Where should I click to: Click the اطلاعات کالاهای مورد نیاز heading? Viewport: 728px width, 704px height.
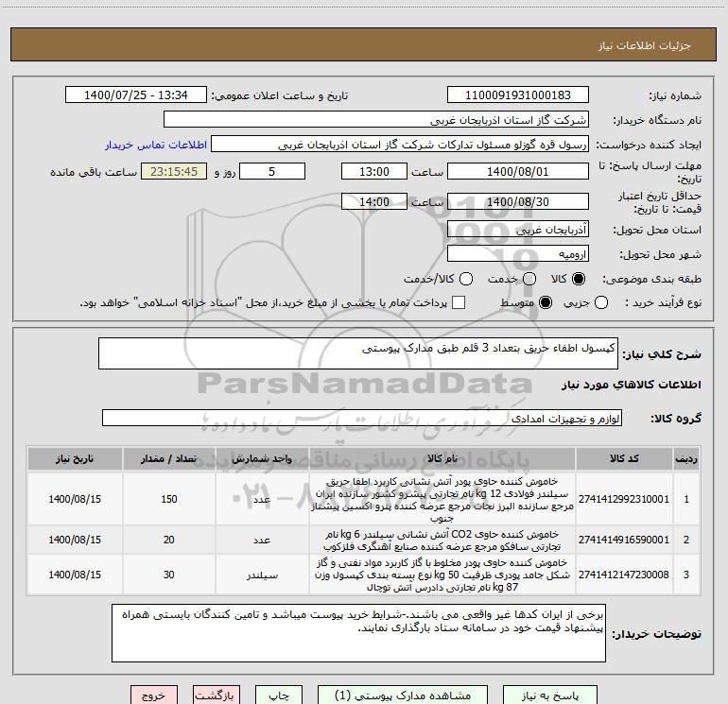click(x=632, y=385)
